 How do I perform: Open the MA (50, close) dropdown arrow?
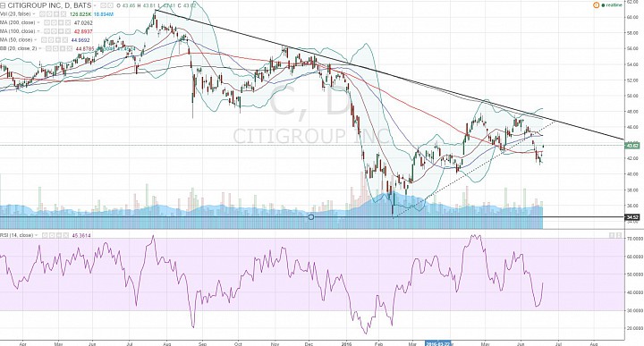(35, 40)
